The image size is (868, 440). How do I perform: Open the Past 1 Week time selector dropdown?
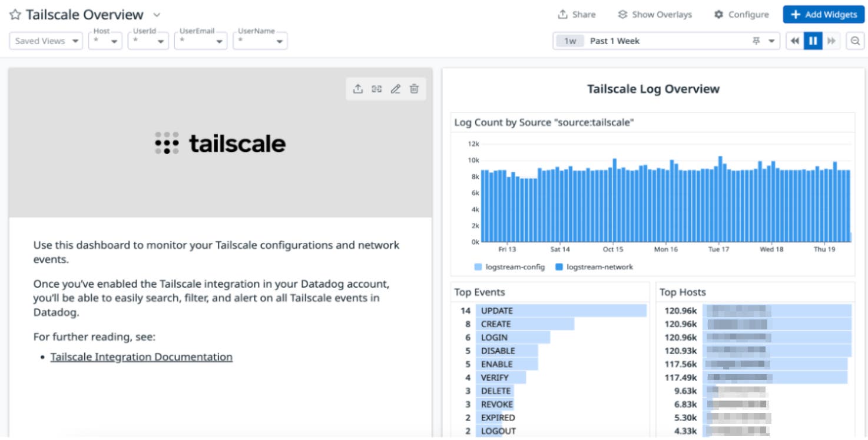[x=771, y=41]
